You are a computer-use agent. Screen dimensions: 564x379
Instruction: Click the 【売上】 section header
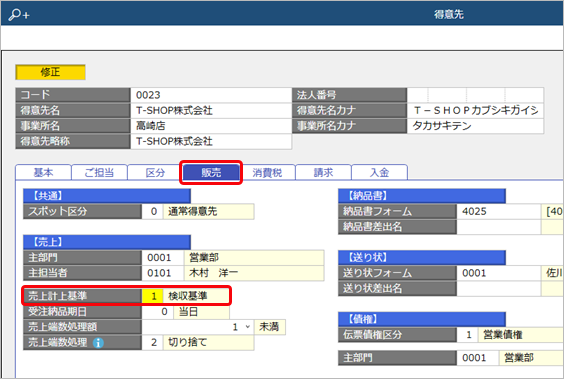pos(107,242)
